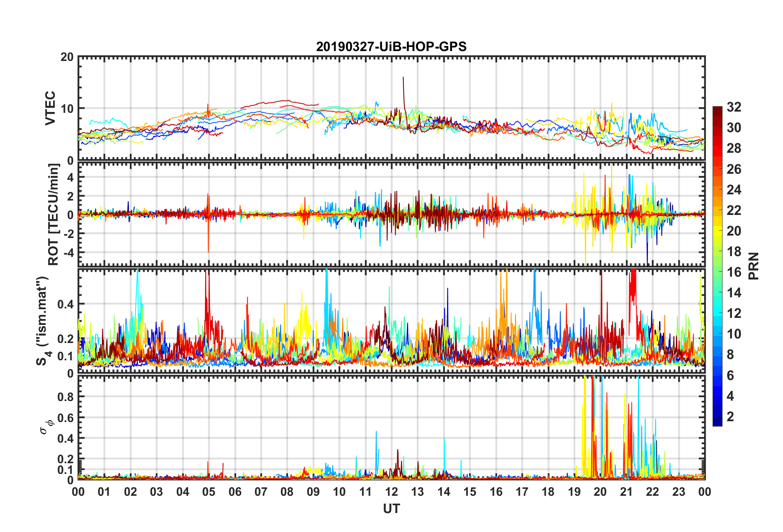Click PRN colorbar tick label 14
The image size is (783, 532).
[x=734, y=292]
